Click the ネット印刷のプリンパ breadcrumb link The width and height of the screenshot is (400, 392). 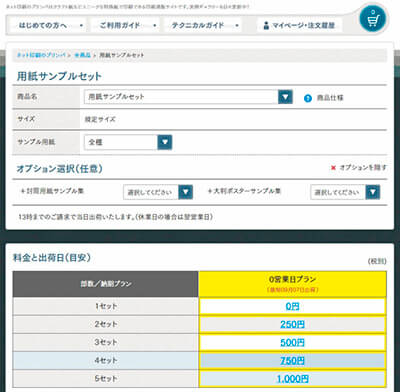tap(41, 55)
